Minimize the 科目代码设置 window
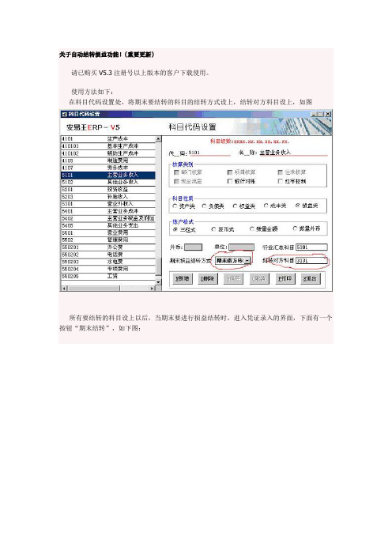 pyautogui.click(x=314, y=114)
